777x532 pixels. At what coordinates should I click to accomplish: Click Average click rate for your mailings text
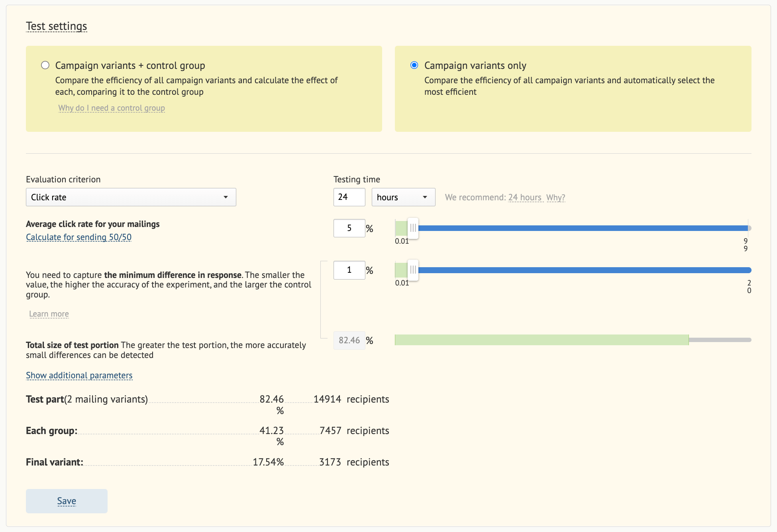point(92,224)
